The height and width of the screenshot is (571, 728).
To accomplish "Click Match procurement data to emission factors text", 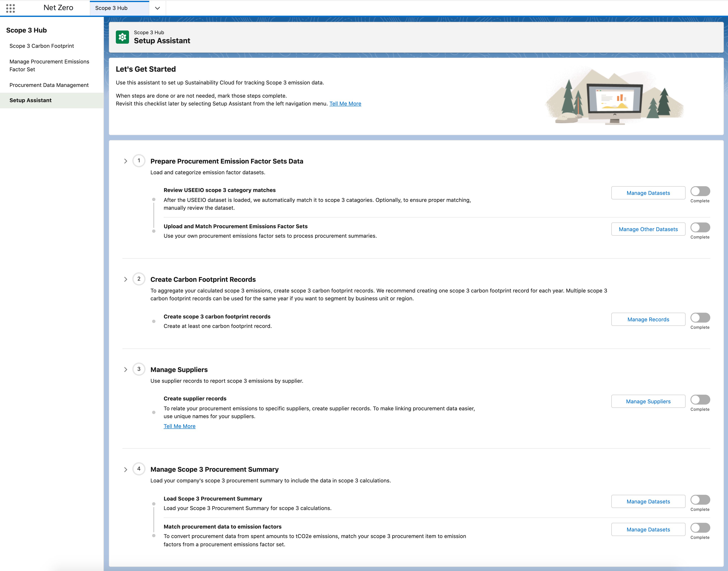I will coord(222,527).
